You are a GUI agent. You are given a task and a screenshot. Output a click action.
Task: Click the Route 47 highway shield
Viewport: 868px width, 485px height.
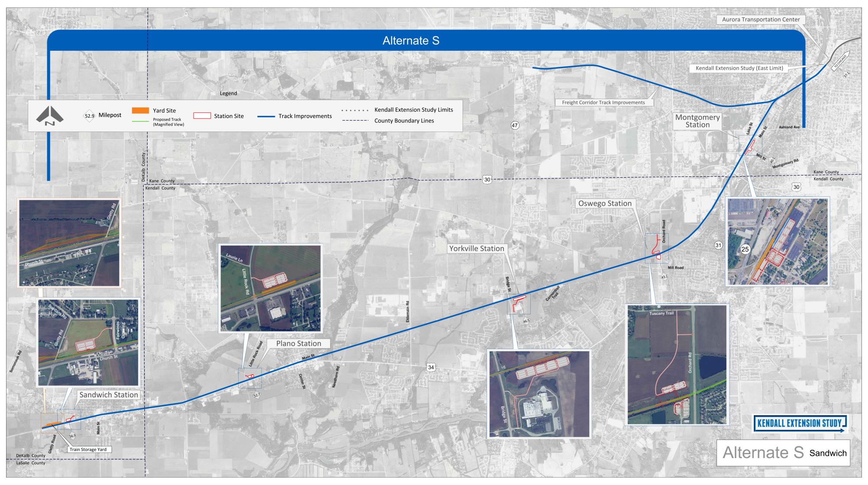click(x=515, y=125)
